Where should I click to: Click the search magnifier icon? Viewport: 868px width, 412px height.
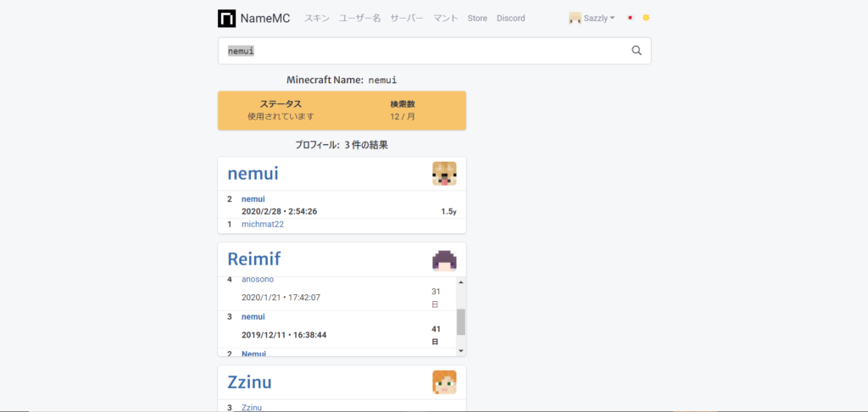637,51
